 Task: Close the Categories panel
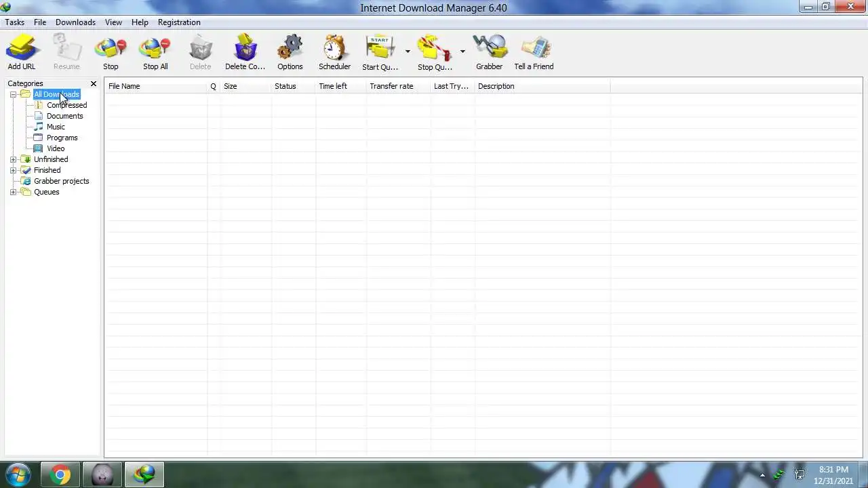coord(94,83)
